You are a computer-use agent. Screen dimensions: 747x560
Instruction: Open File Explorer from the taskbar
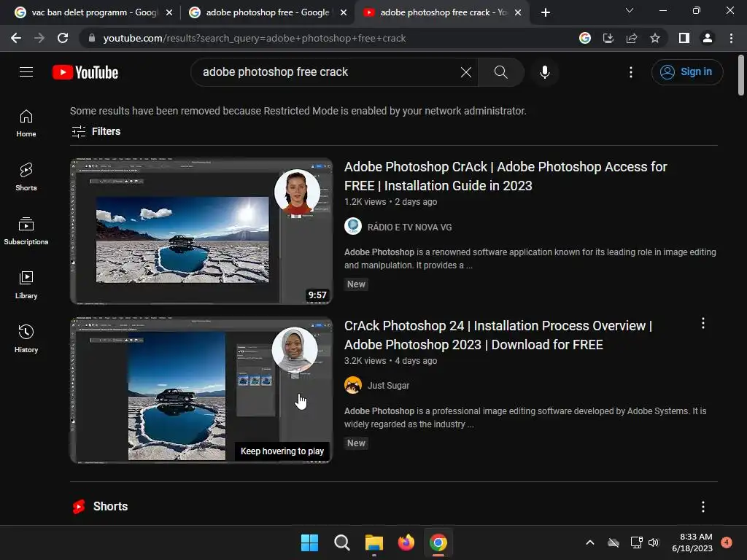[x=374, y=542]
